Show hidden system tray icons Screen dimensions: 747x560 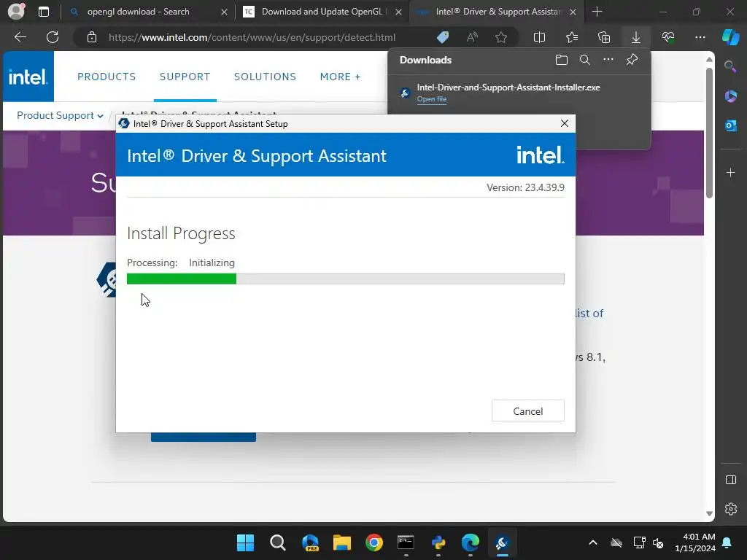tap(592, 542)
